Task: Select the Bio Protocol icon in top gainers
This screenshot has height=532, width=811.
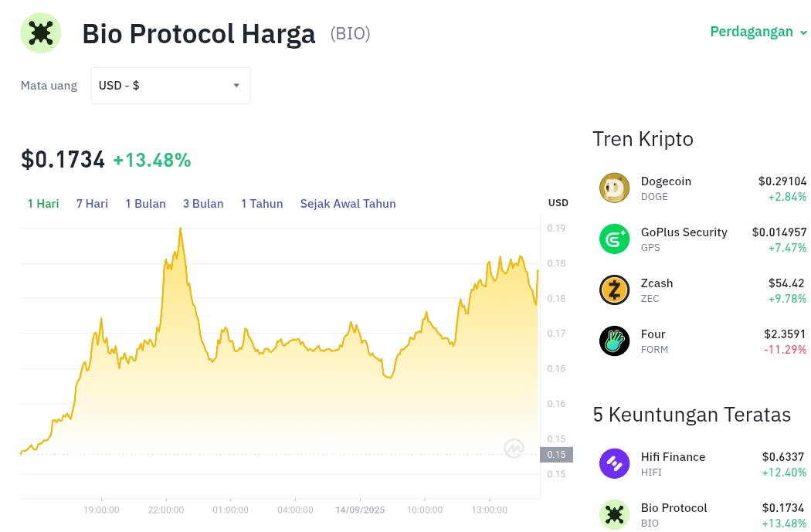Action: pos(615,514)
